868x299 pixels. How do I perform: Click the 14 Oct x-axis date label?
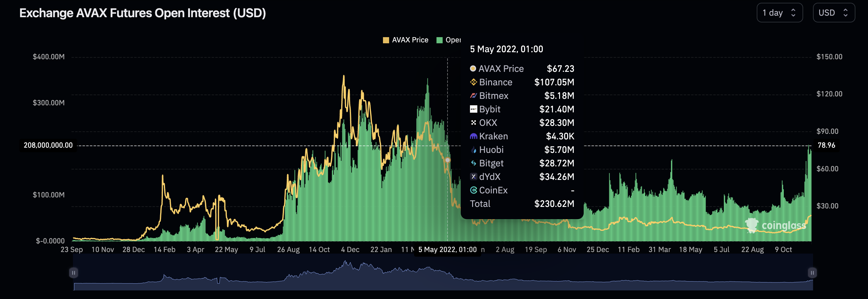[319, 250]
